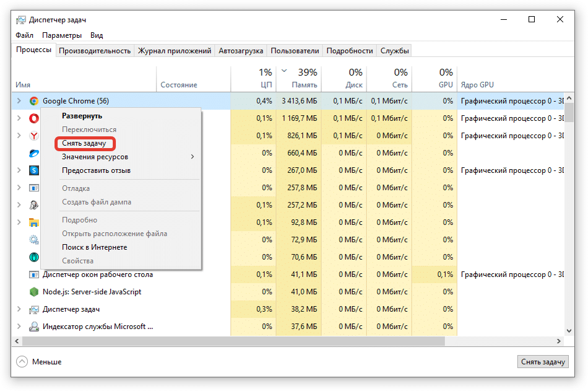Screen dimensions: 588x391
Task: Click the window app icon in the 257,8 МБ row
Action: pyautogui.click(x=34, y=188)
